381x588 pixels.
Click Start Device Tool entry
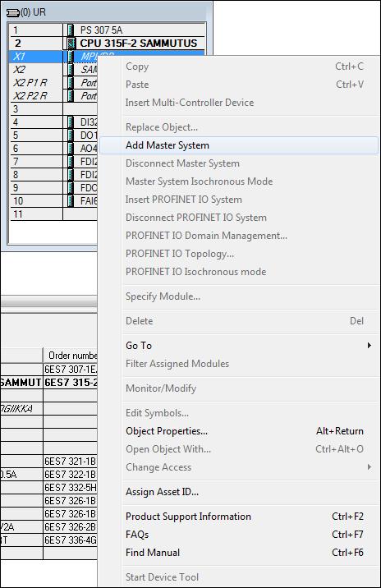tap(239, 577)
